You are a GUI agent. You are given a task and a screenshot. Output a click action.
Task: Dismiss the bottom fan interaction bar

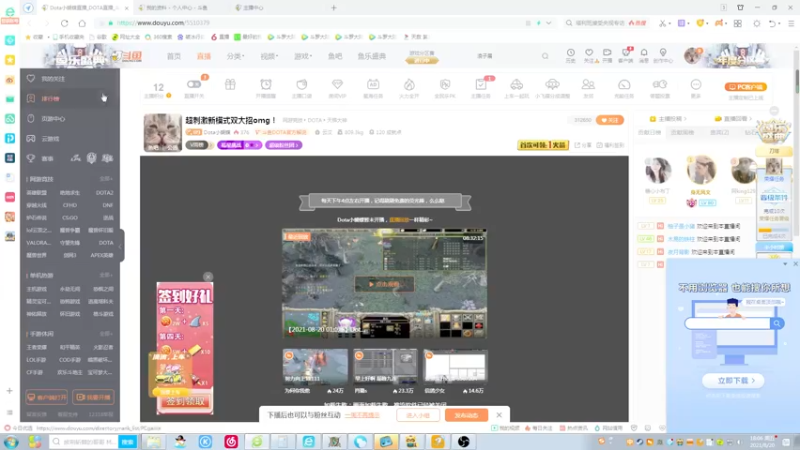[499, 415]
